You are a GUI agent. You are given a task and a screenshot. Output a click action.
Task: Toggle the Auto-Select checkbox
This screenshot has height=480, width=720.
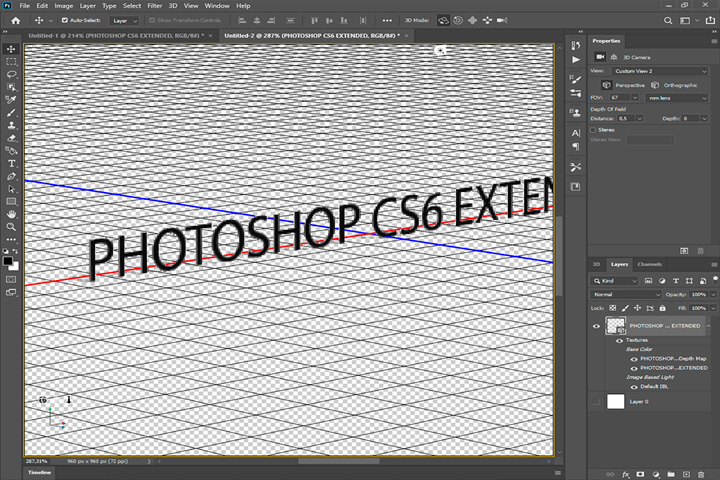[65, 20]
